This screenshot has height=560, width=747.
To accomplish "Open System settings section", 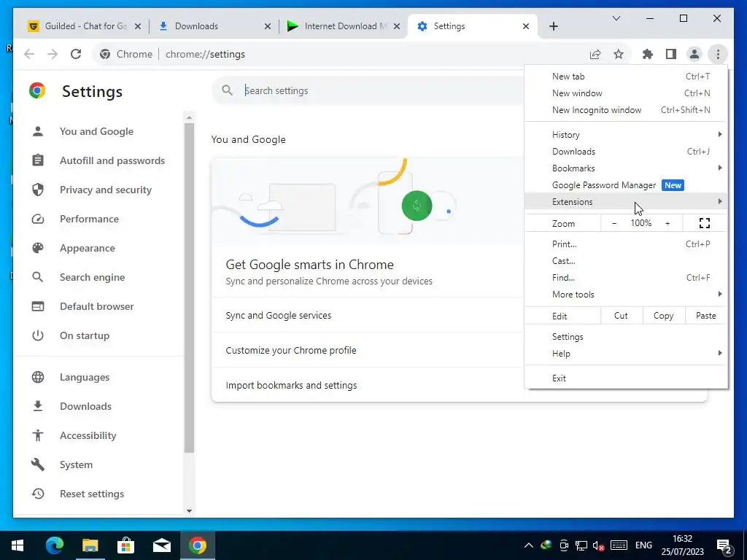I will (98, 464).
